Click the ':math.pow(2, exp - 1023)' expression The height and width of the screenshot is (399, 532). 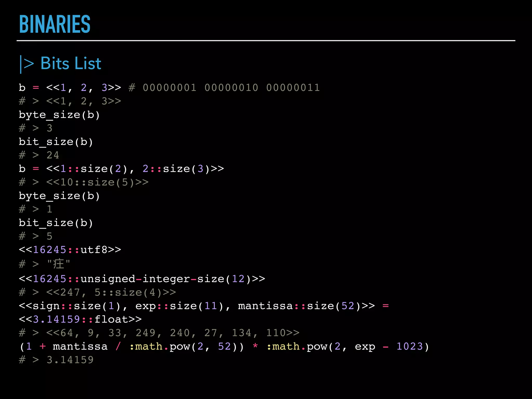point(348,347)
